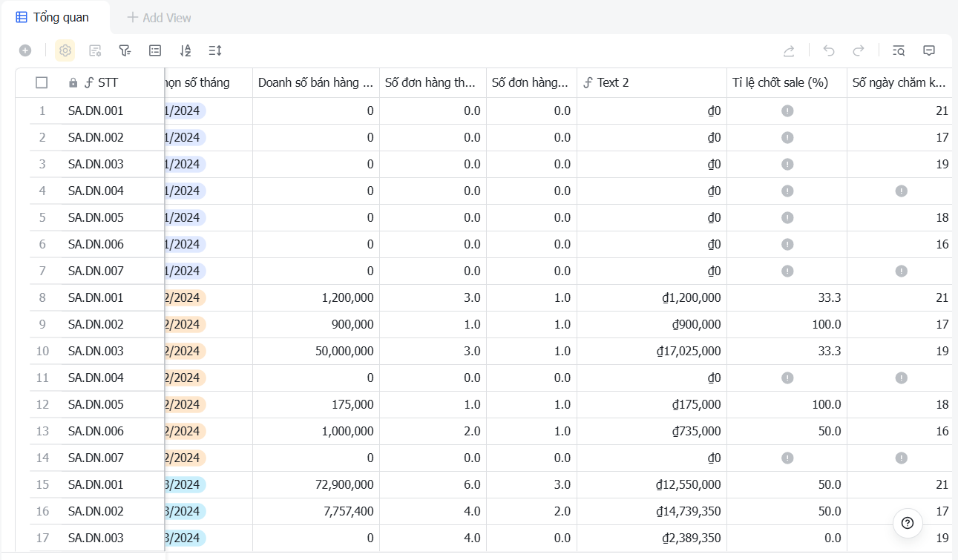Click sales value 72,900,000 in row 15
Screen dimensions: 958x560
pos(344,484)
